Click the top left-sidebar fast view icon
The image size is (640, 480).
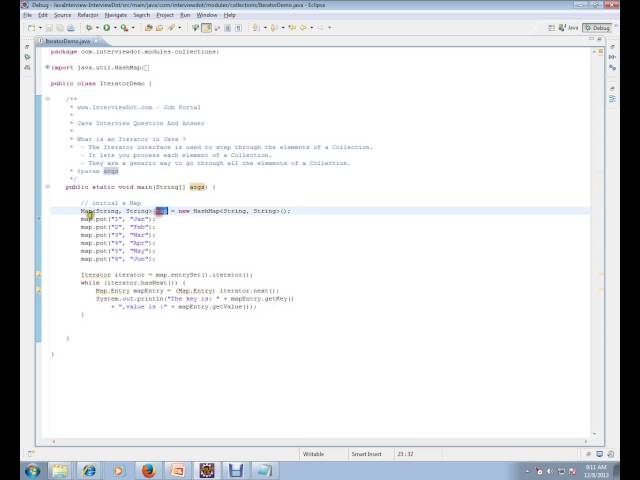coord(27,47)
